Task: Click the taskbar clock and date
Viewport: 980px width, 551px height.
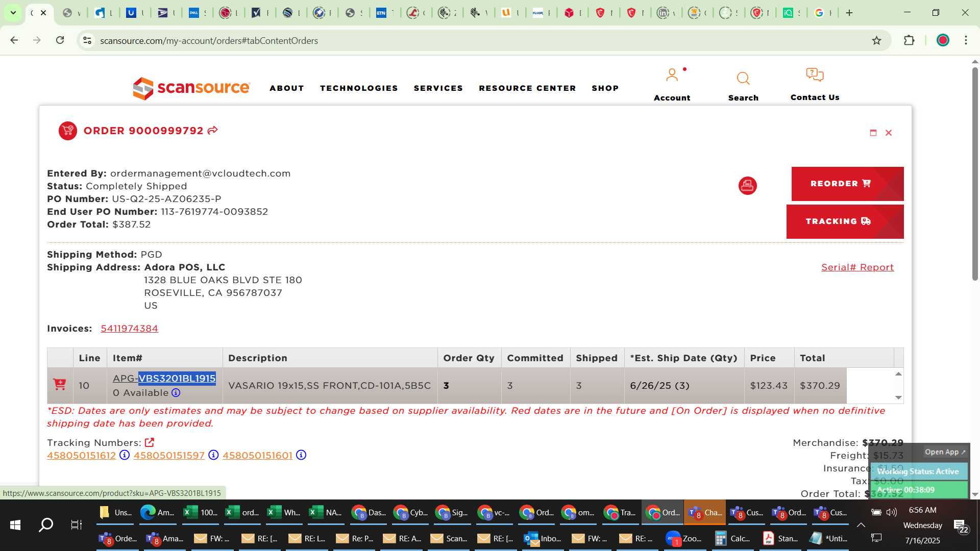Action: [922, 525]
